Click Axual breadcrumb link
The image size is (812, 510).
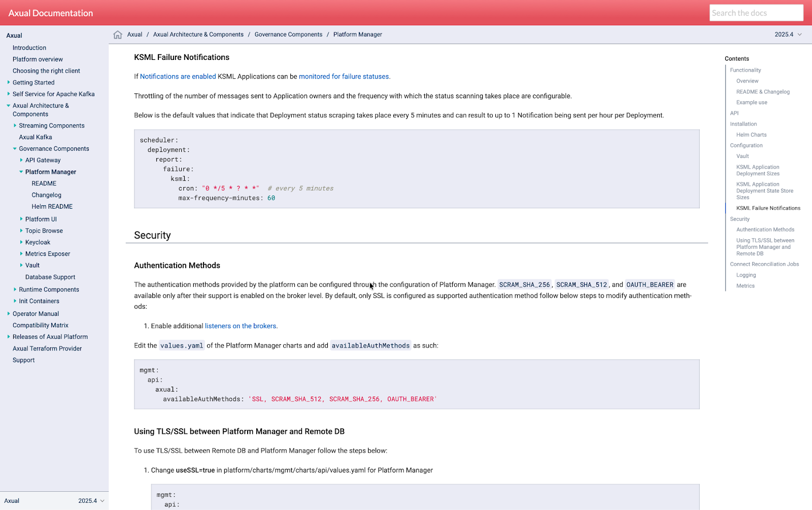pos(134,35)
